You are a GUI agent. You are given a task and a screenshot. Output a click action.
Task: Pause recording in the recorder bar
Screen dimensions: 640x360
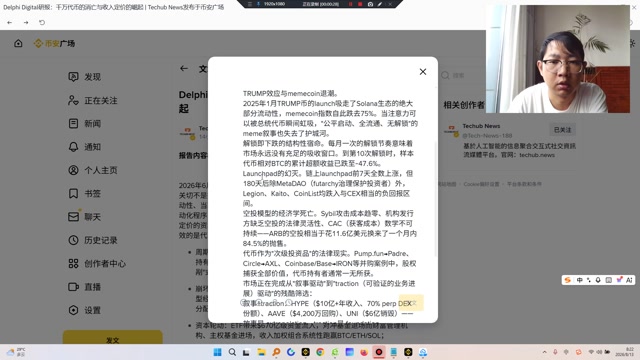(351, 4)
